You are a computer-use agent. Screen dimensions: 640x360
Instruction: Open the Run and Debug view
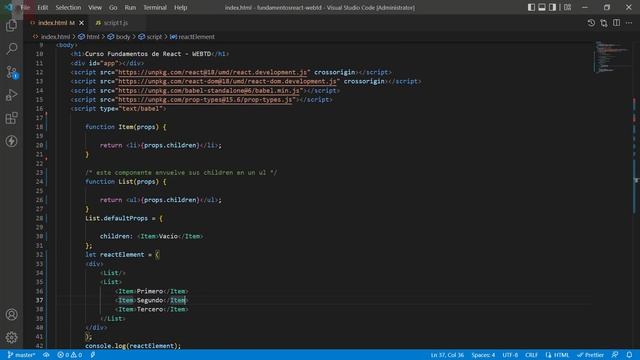coord(11,95)
